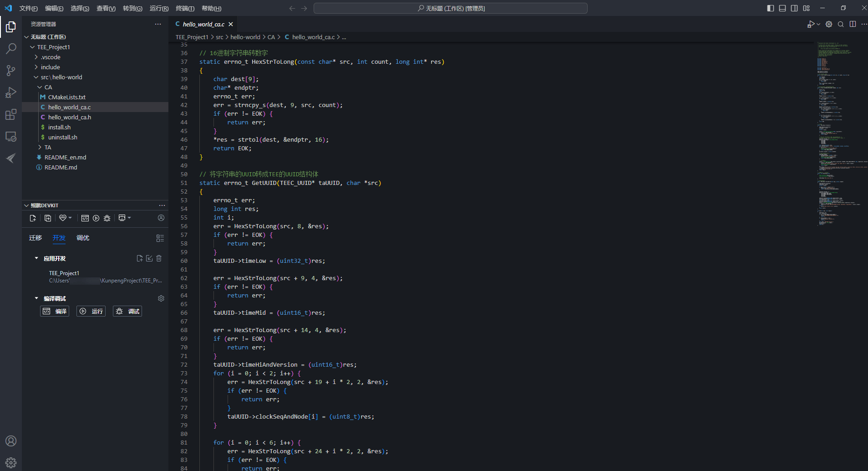Open customize layout control
The image size is (868, 471).
tap(806, 8)
